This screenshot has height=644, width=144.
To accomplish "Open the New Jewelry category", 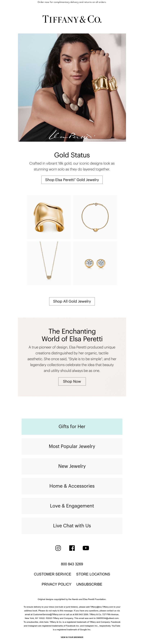I will (x=72, y=466).
